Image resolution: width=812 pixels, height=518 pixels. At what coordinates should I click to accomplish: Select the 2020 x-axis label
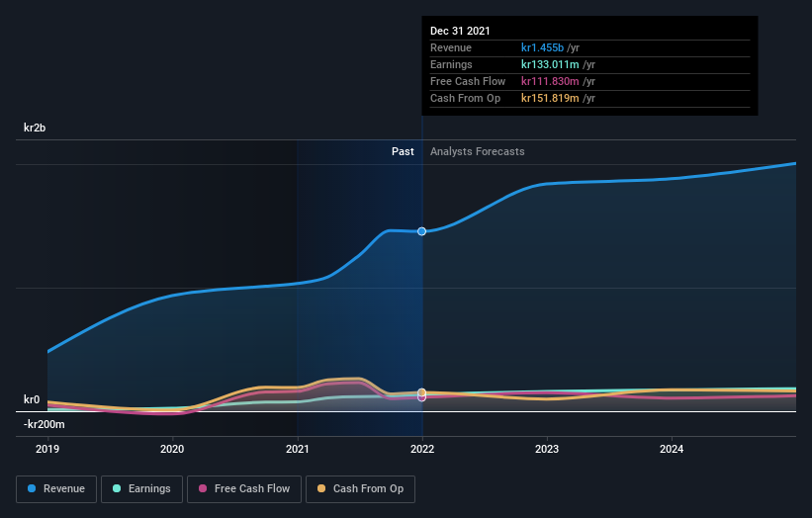tap(172, 449)
